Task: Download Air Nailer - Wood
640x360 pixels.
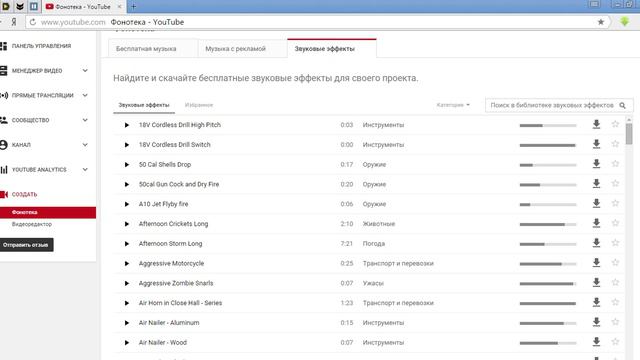Action: click(x=596, y=342)
